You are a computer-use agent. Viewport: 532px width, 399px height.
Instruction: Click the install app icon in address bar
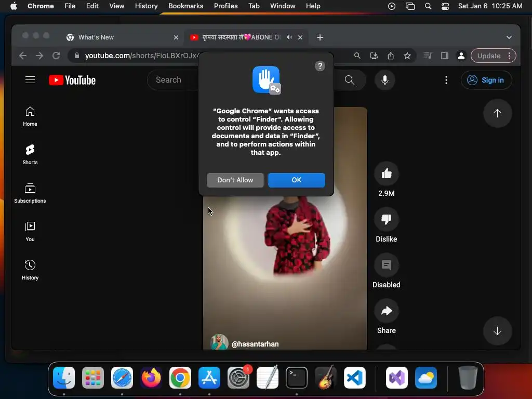coord(374,56)
